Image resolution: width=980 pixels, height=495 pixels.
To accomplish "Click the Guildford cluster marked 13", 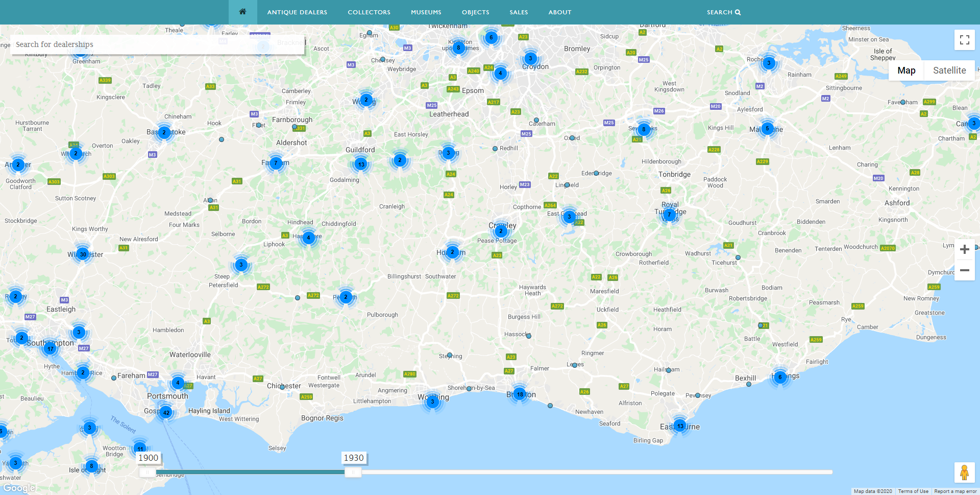I will [x=361, y=164].
